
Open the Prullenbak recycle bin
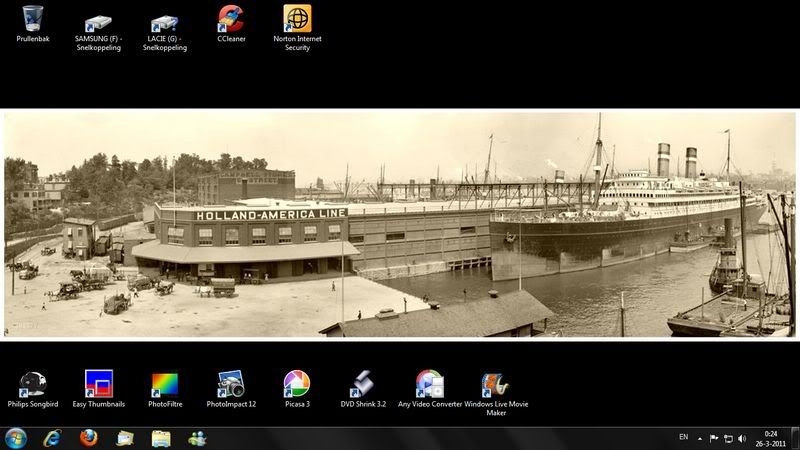point(33,23)
